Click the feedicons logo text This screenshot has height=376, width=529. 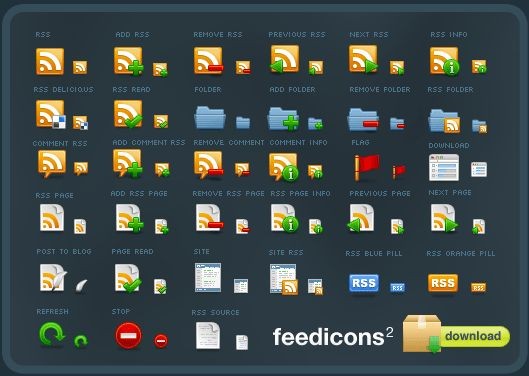point(333,337)
